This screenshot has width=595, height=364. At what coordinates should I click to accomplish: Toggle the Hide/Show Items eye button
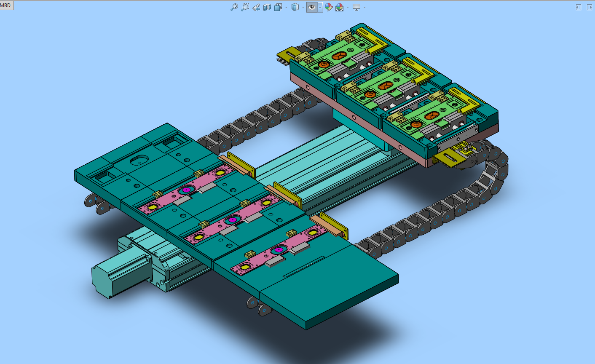tap(312, 7)
